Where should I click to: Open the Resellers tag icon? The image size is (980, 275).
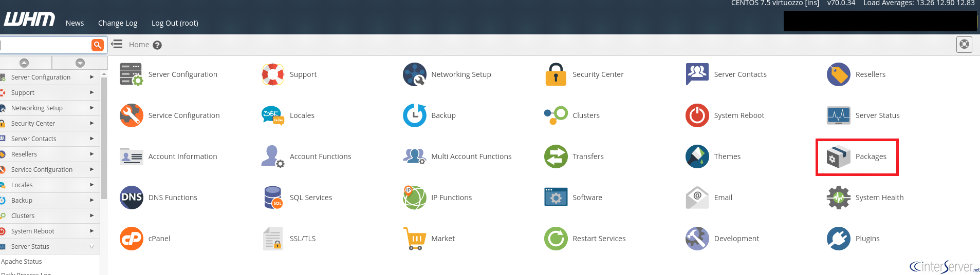pyautogui.click(x=839, y=74)
